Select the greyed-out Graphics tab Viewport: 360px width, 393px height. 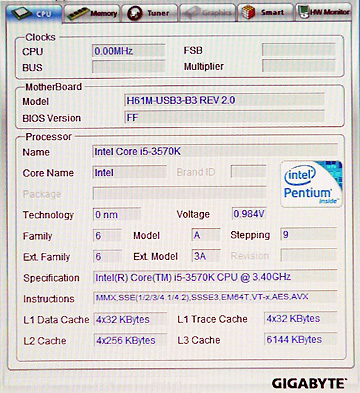[x=208, y=14]
